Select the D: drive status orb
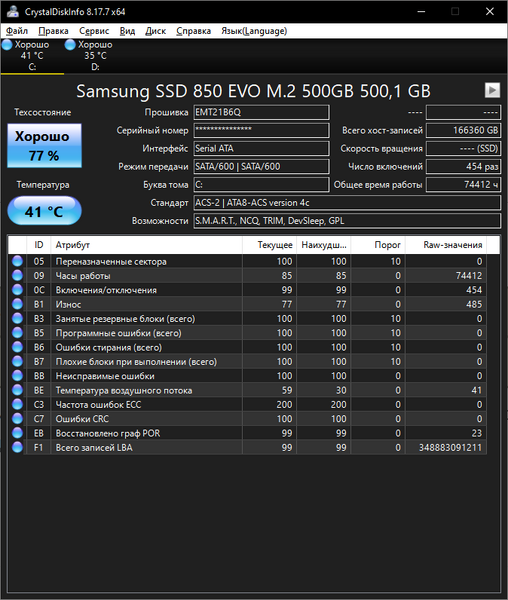Viewport: 508px width, 600px height. (70, 44)
